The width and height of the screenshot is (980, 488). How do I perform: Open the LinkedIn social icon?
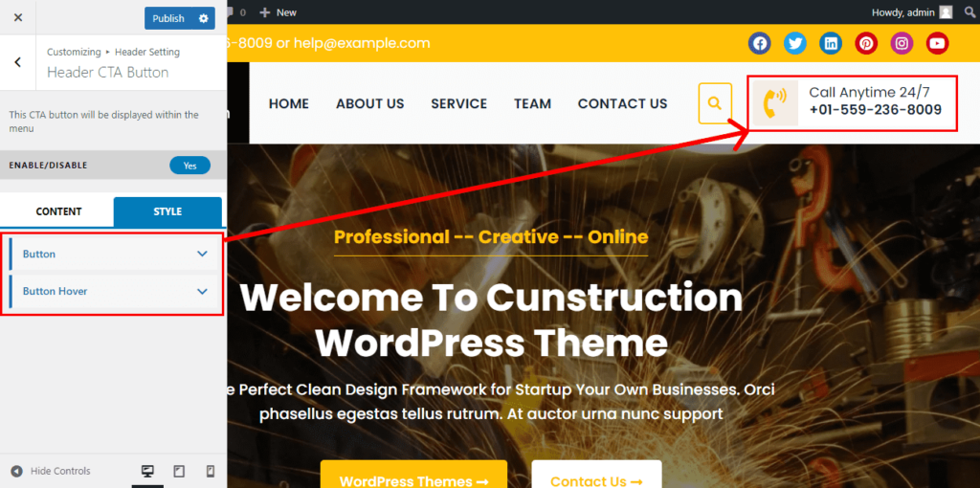pyautogui.click(x=831, y=44)
